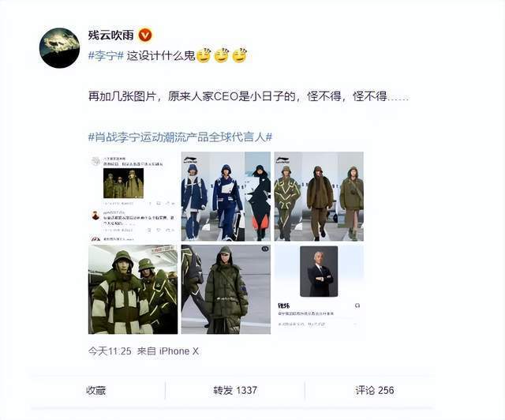Image resolution: width=505 pixels, height=420 pixels.
Task: Open the green runway outfits image
Action: tap(319, 197)
